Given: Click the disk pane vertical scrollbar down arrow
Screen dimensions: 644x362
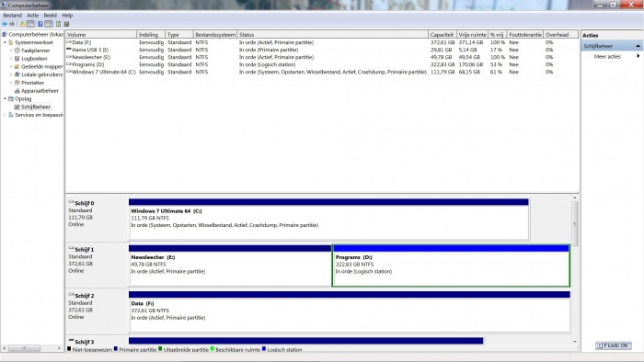Looking at the screenshot, I should coord(575,341).
